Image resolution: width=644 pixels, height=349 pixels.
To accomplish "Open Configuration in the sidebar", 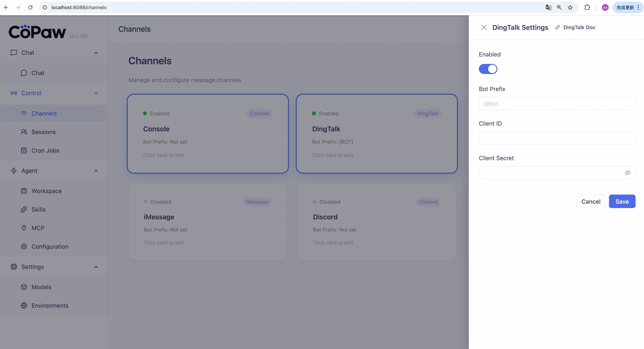I will 50,246.
